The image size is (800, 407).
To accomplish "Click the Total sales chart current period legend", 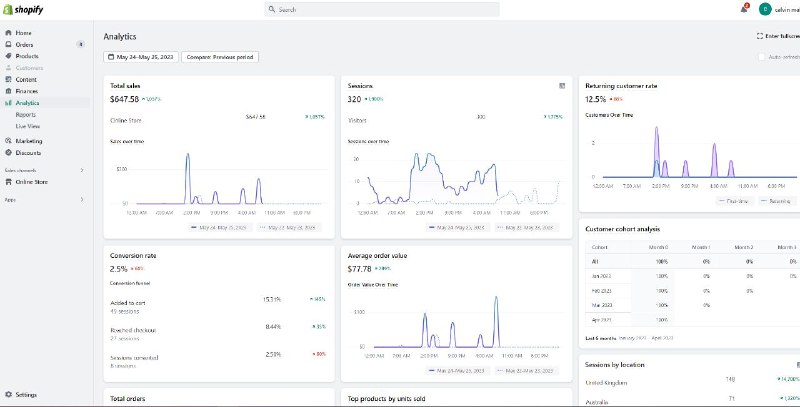I will coord(220,227).
